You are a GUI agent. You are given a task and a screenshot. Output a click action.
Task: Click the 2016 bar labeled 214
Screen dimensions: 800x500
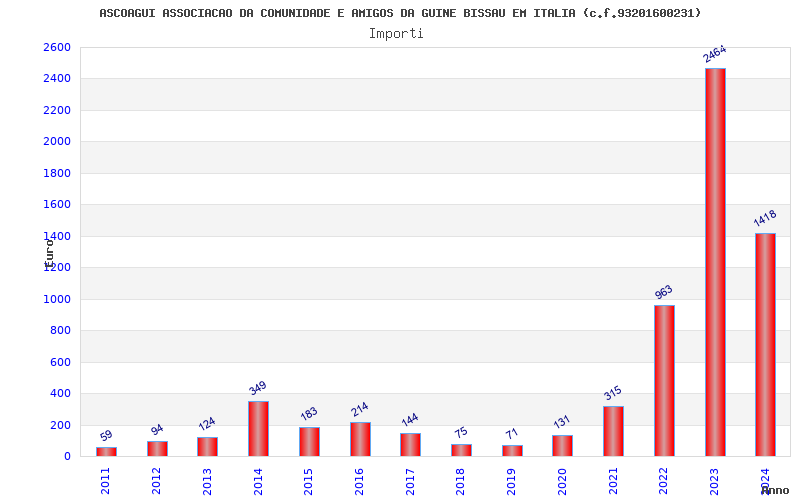pyautogui.click(x=360, y=439)
